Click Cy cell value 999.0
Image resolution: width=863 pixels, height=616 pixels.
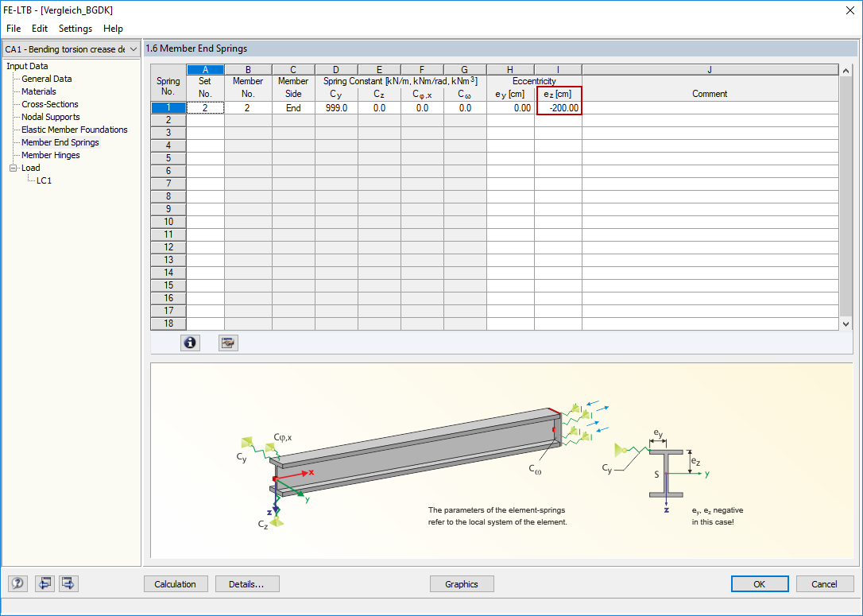(x=336, y=108)
